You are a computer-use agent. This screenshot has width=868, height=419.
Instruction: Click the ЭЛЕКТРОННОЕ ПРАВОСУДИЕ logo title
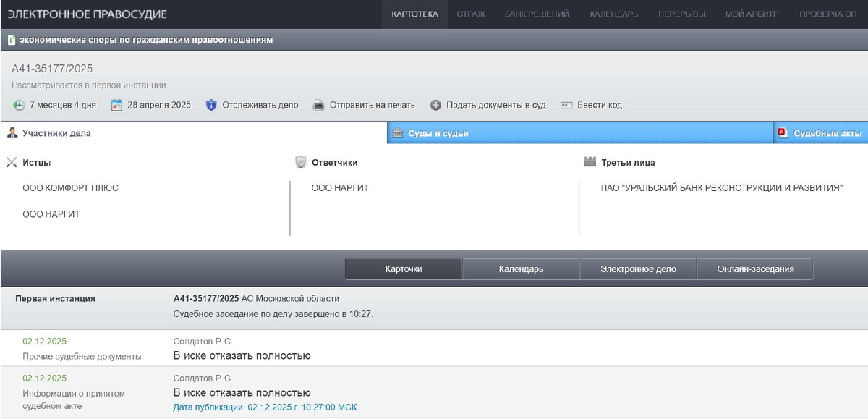point(88,14)
